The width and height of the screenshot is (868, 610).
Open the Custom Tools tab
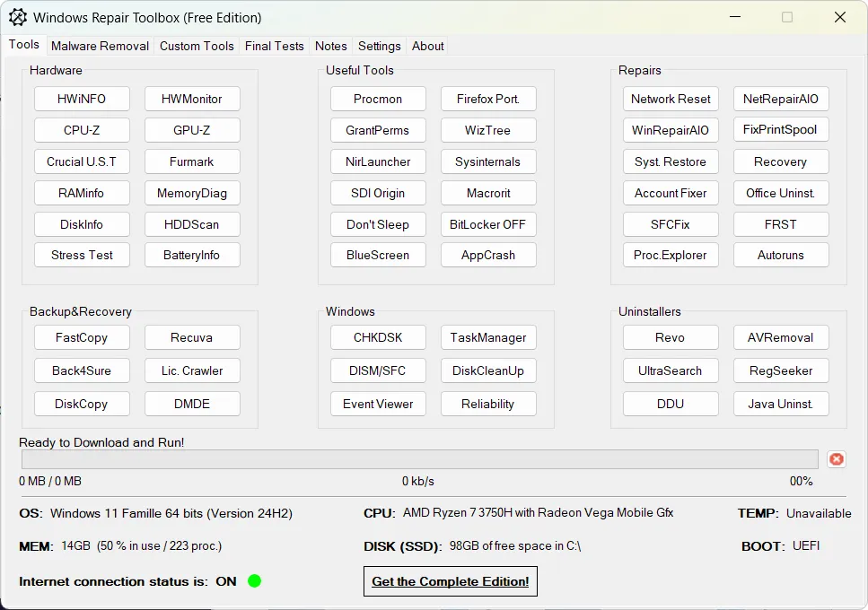pos(197,46)
